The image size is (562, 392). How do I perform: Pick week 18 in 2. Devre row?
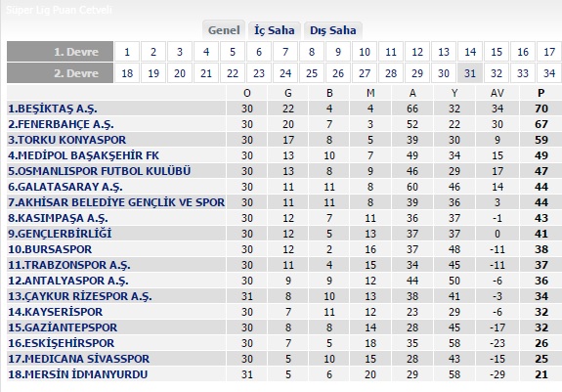pyautogui.click(x=127, y=73)
